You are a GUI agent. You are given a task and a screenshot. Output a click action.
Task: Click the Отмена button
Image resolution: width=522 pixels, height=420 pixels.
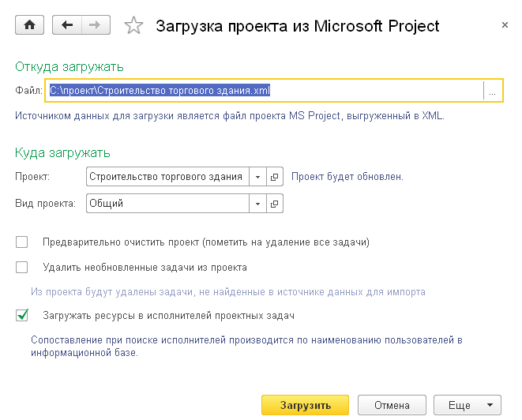[x=391, y=405]
